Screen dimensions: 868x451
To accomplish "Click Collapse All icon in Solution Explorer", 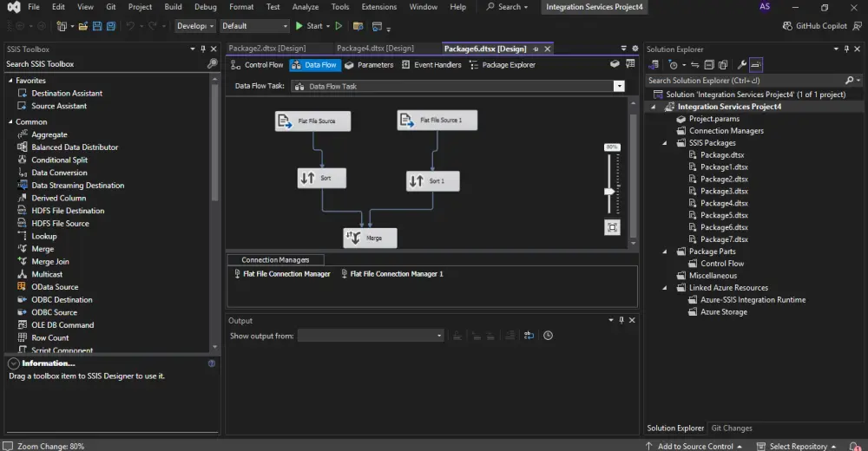I will click(x=709, y=65).
